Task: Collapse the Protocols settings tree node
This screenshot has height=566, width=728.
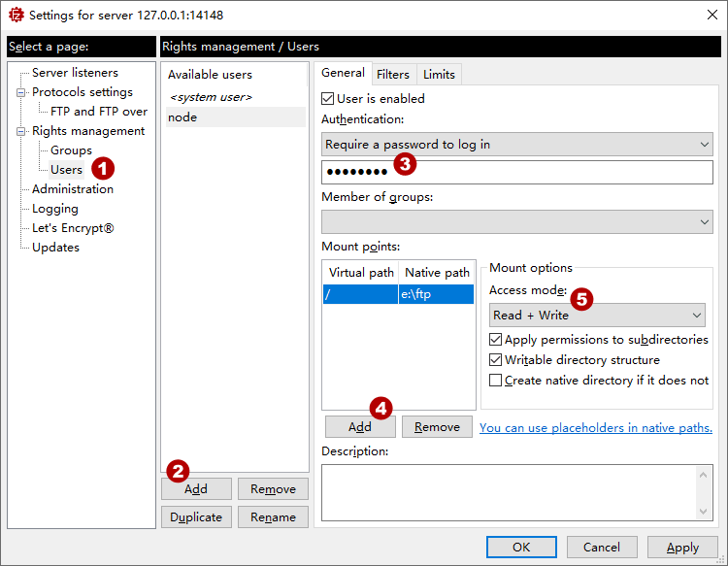Action: click(18, 92)
